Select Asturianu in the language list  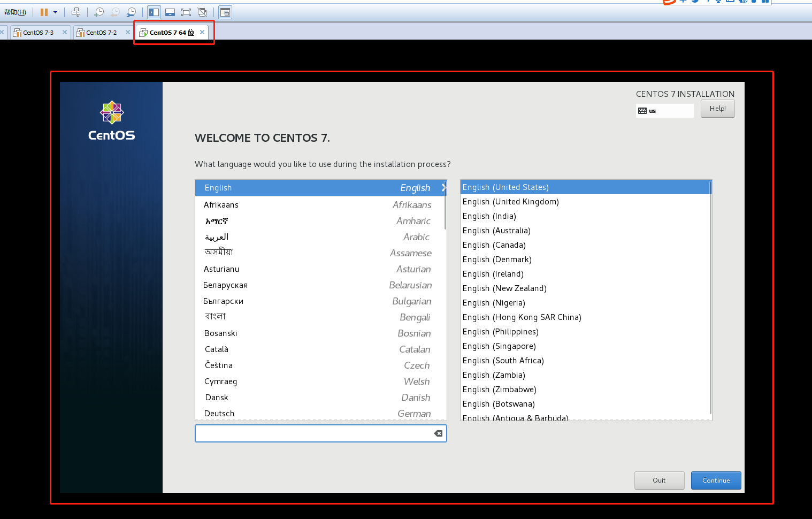(320, 269)
